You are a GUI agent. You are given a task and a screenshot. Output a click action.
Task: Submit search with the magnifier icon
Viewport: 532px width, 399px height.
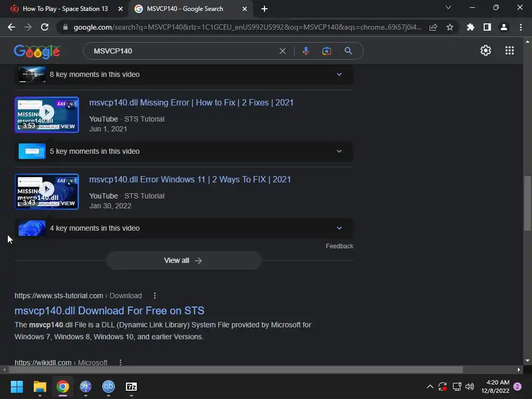pos(348,51)
